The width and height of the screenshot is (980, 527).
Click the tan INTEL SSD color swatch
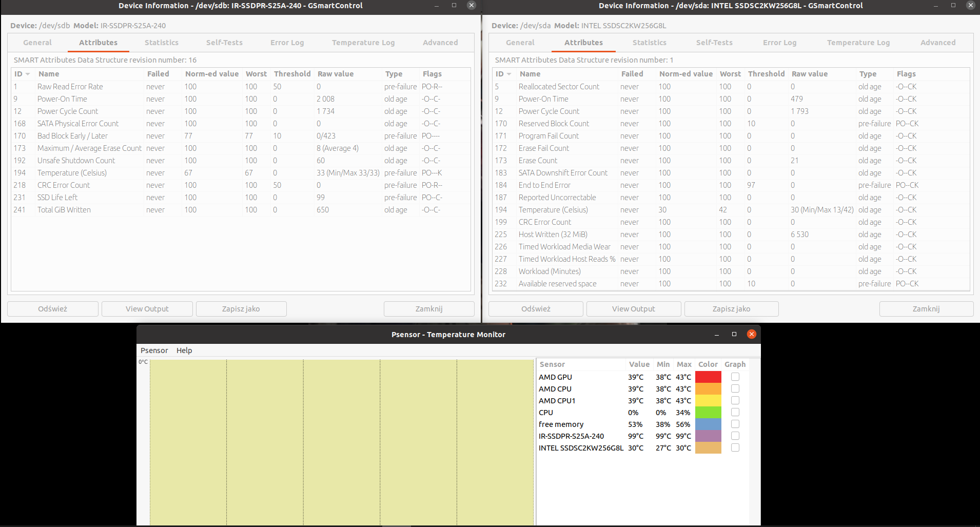tap(708, 447)
